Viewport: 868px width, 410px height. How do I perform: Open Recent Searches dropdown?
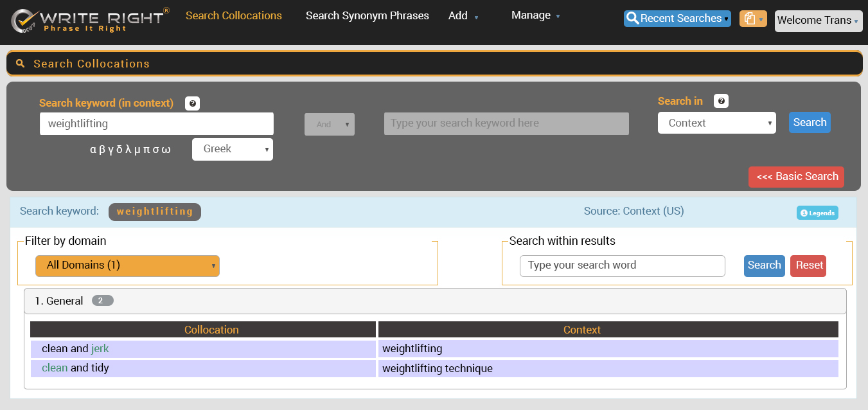coord(677,19)
